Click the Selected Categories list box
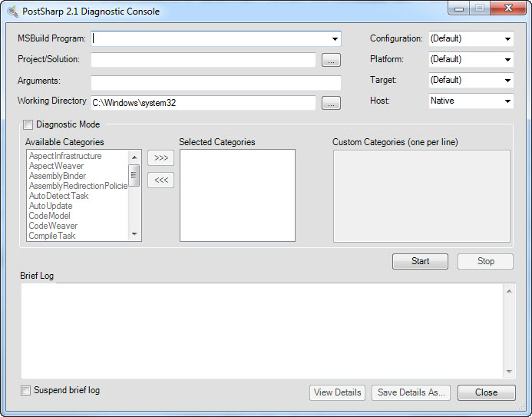 point(237,195)
